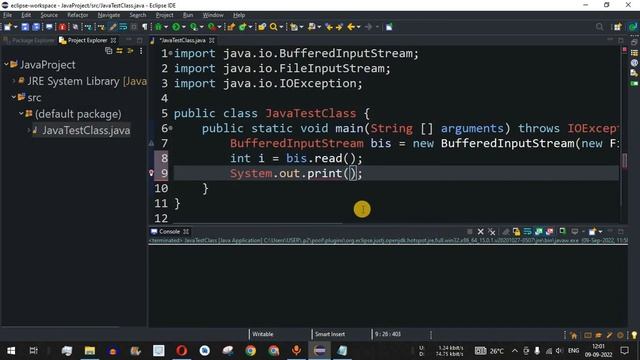Click 'Smart Insert' status bar entry
Viewport: 640px width, 360px height.
330,334
